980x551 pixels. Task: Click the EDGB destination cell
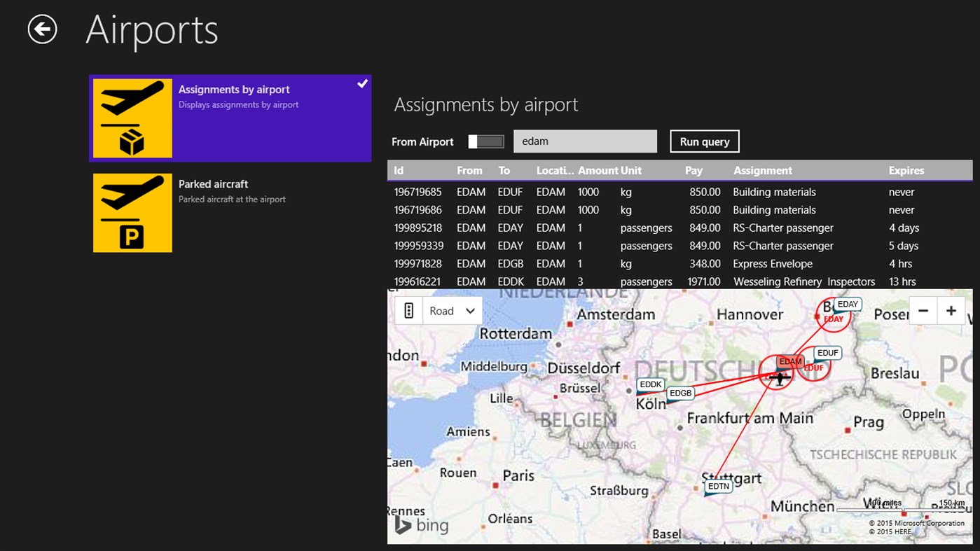coord(511,264)
